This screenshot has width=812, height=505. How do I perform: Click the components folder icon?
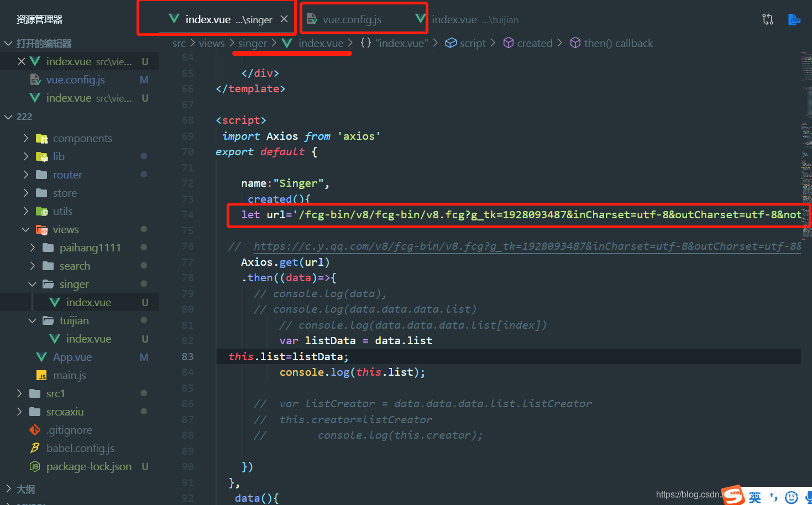tap(42, 138)
